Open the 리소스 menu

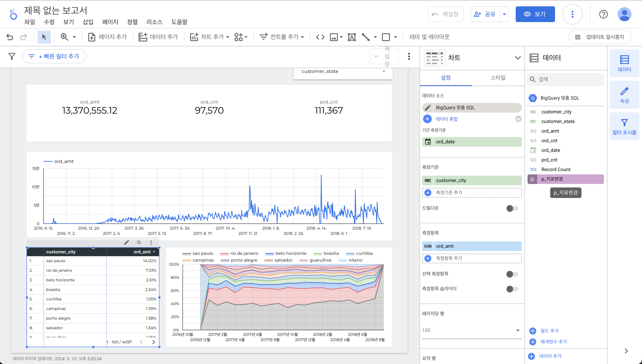pyautogui.click(x=154, y=22)
